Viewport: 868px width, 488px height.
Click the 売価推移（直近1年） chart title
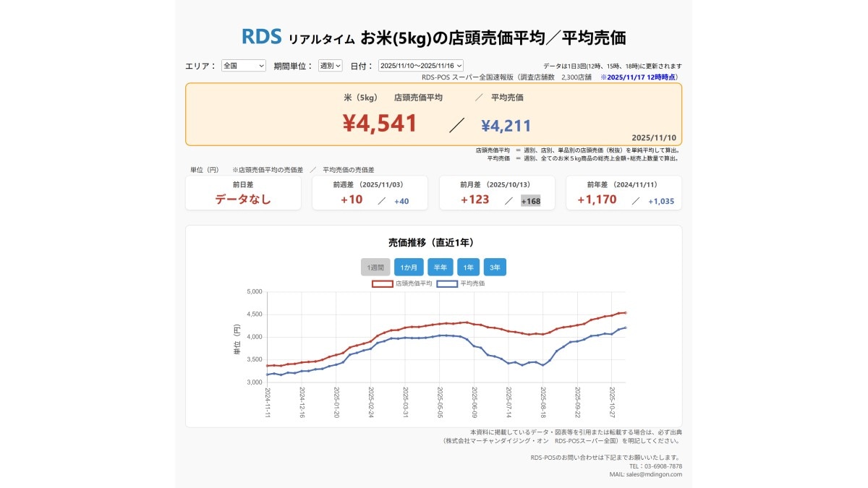tap(434, 242)
